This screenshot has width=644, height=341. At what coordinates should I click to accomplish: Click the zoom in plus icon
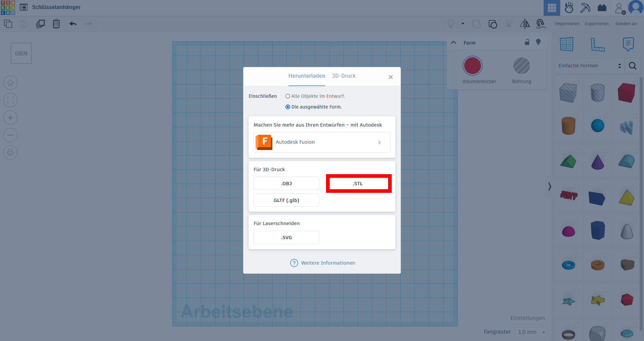[10, 118]
